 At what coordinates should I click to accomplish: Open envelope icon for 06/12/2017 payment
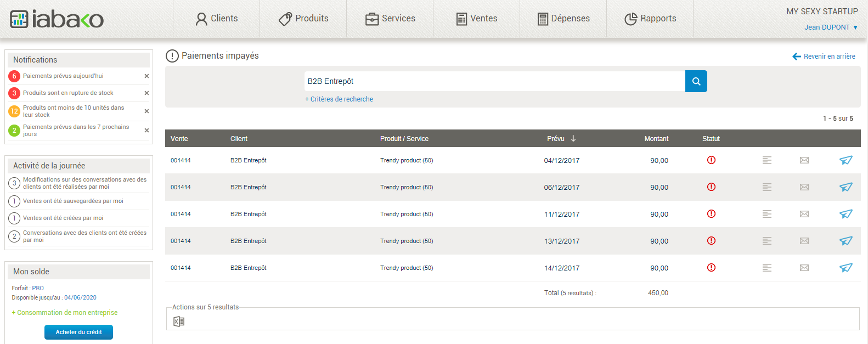coord(804,187)
